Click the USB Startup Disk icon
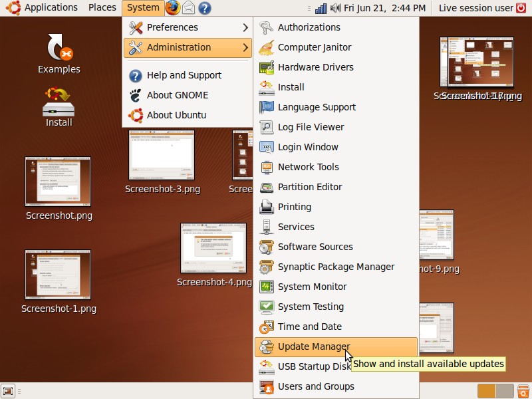 pos(267,367)
